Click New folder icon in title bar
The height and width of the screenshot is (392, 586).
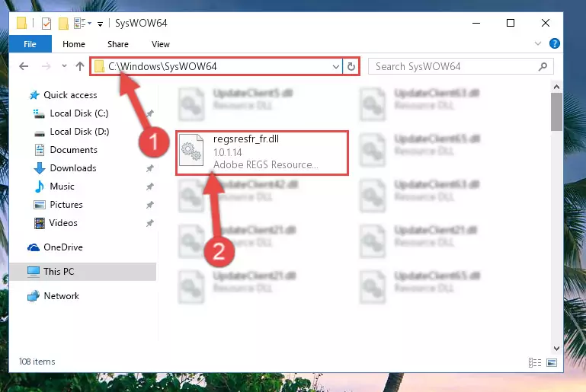63,24
